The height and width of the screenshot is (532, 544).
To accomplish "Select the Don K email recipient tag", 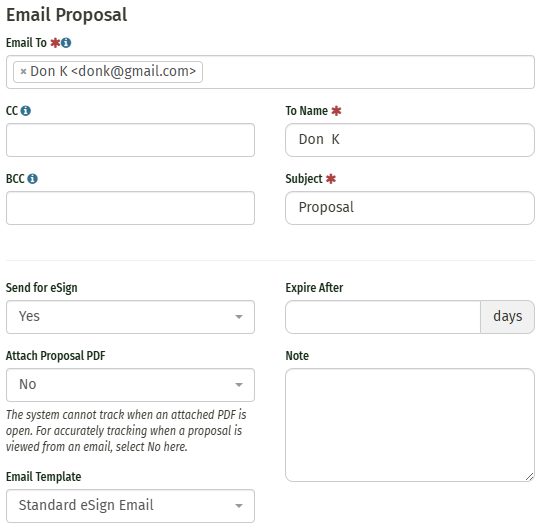I will [x=108, y=72].
